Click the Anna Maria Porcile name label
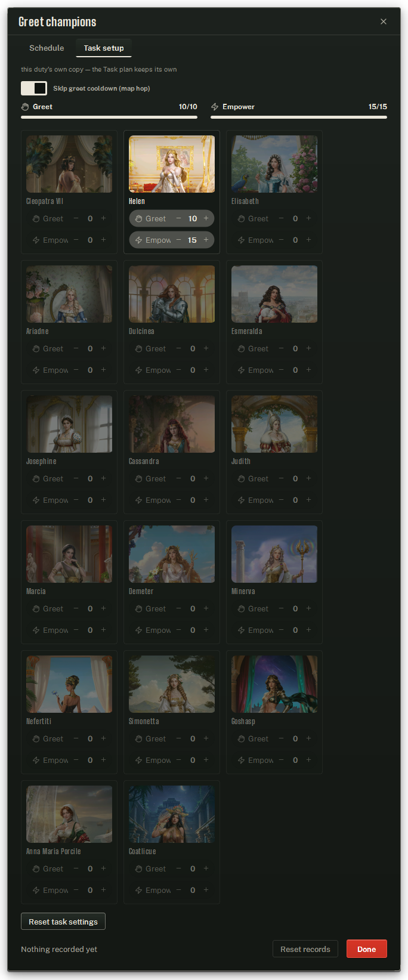408x980 pixels. (54, 851)
